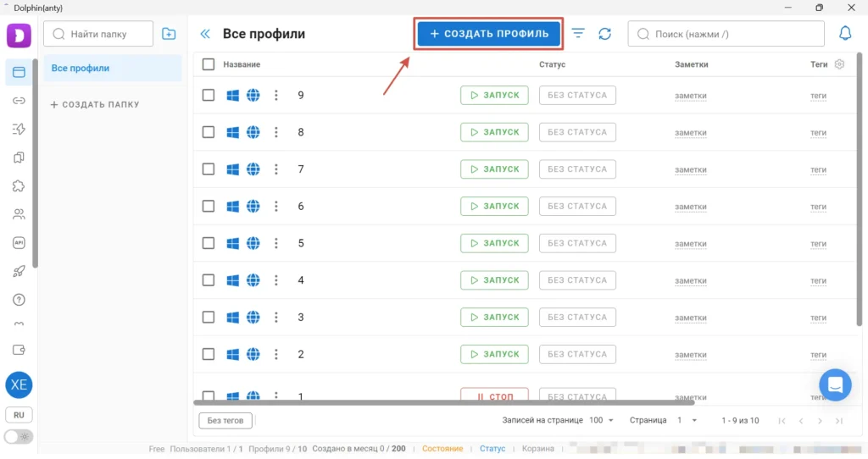Image resolution: width=868 pixels, height=459 pixels.
Task: Select the Все профили folder
Action: click(x=113, y=69)
